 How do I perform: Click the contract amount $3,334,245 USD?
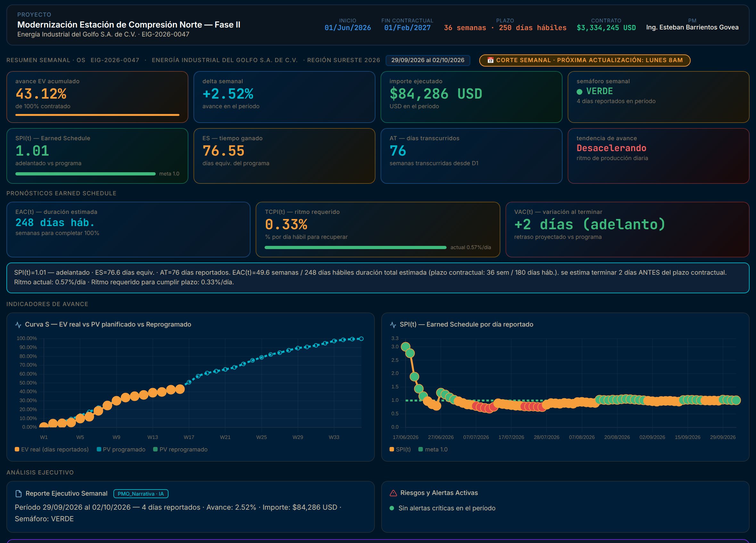(606, 28)
